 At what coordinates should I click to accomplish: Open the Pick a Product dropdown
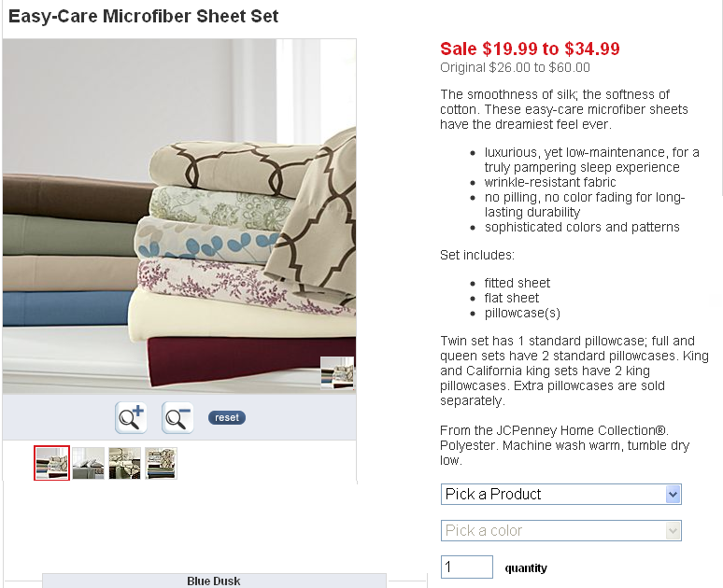point(561,494)
